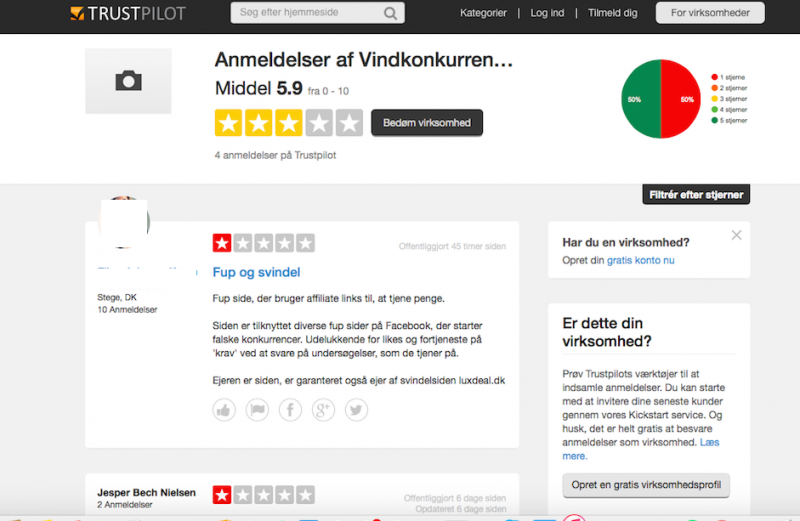Click thumbs-up icon on 'Fup og svindel' review
Screen dimensions: 800x521
[x=224, y=410]
